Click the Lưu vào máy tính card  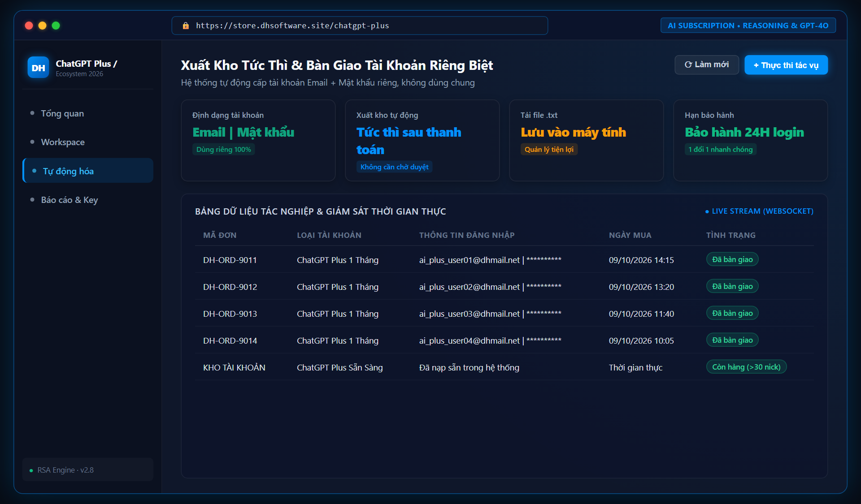click(x=587, y=140)
